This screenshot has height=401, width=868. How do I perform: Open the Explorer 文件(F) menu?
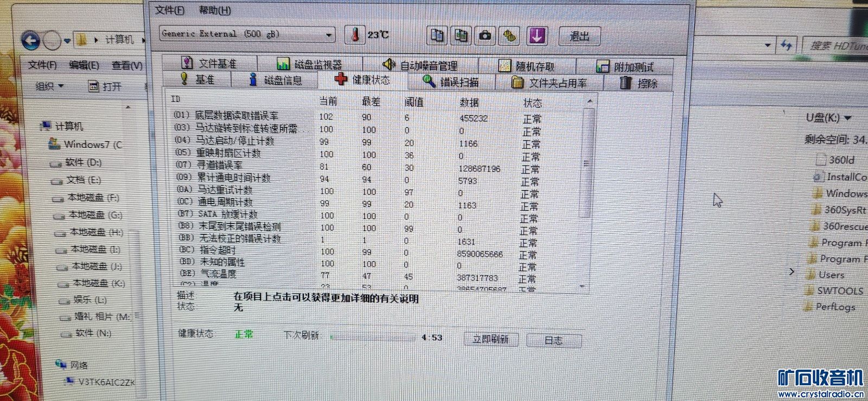pos(42,65)
